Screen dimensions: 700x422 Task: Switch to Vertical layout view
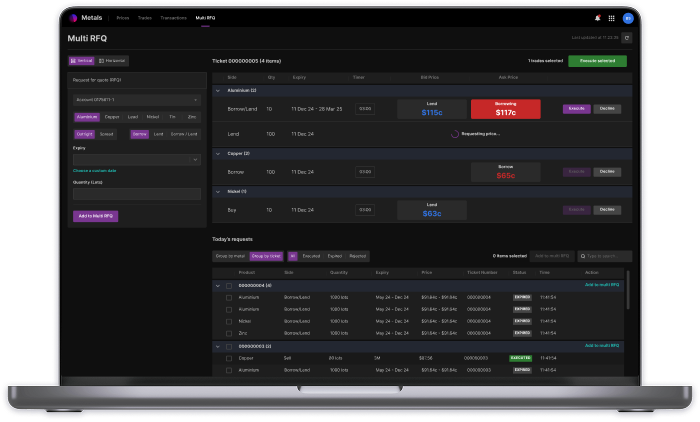(82, 61)
